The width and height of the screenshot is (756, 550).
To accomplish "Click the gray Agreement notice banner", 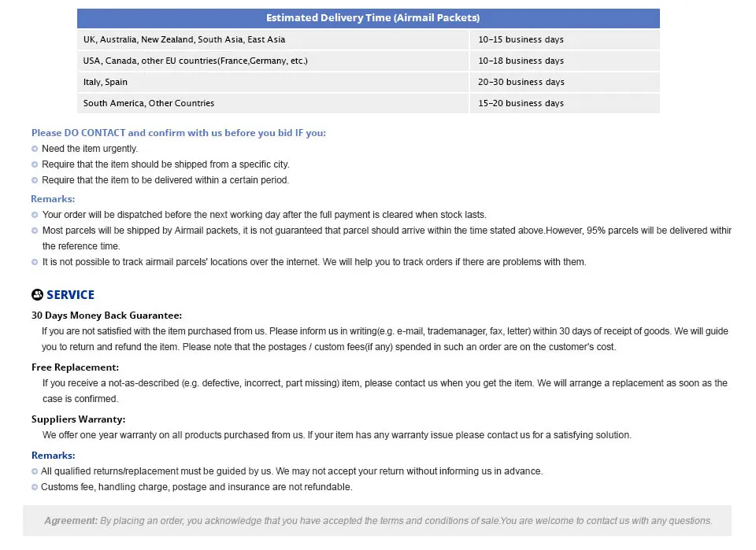I will [377, 521].
